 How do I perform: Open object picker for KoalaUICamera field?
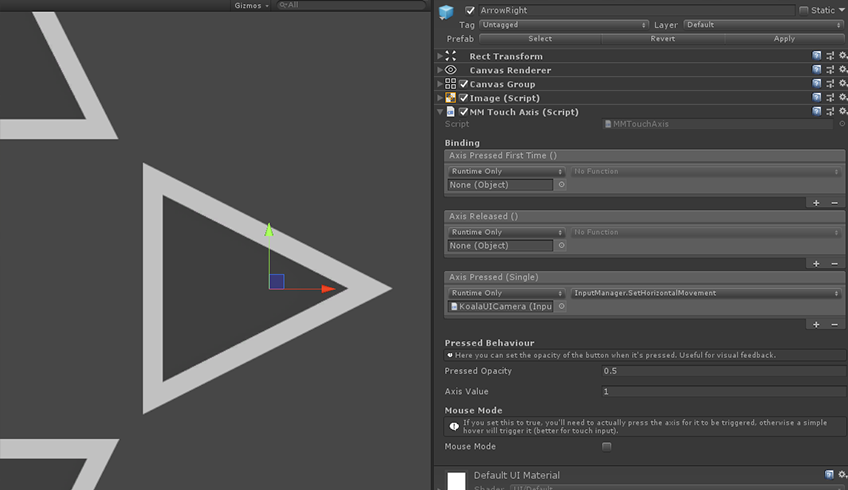point(561,306)
